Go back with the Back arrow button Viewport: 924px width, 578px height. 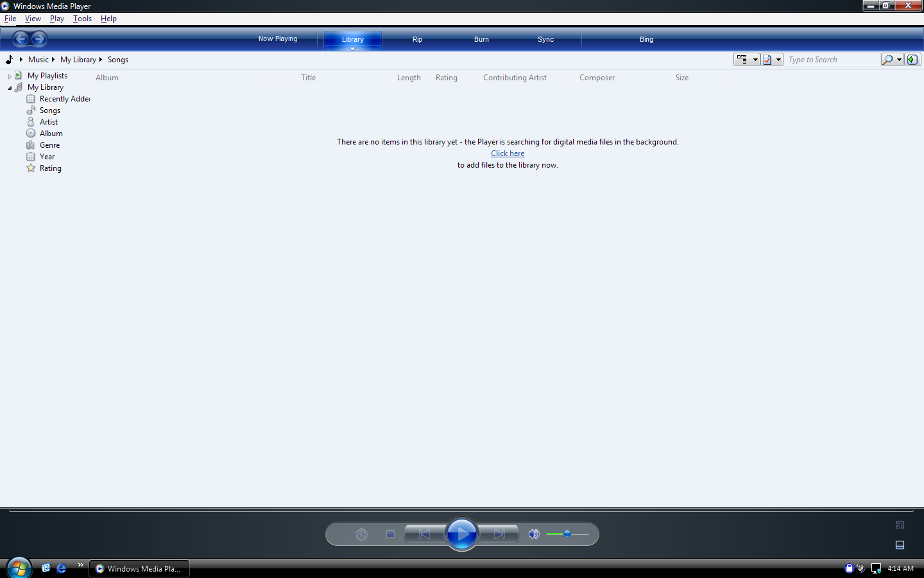[x=21, y=39]
